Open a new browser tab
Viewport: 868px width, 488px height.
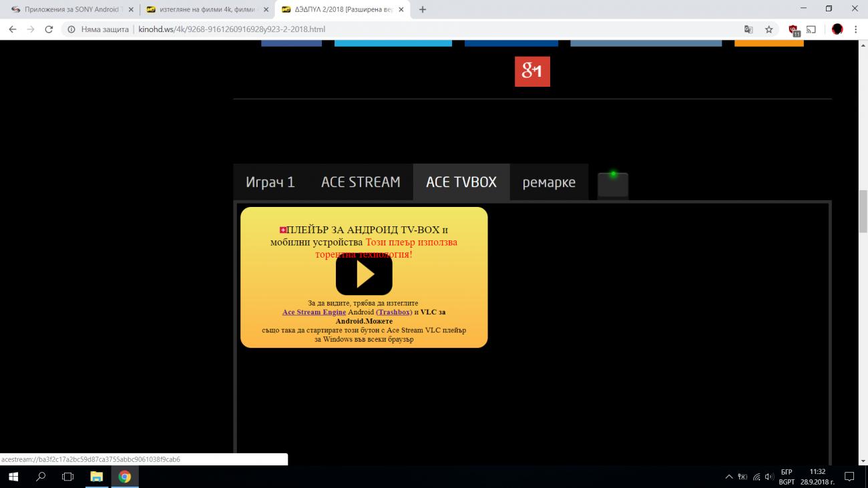422,9
